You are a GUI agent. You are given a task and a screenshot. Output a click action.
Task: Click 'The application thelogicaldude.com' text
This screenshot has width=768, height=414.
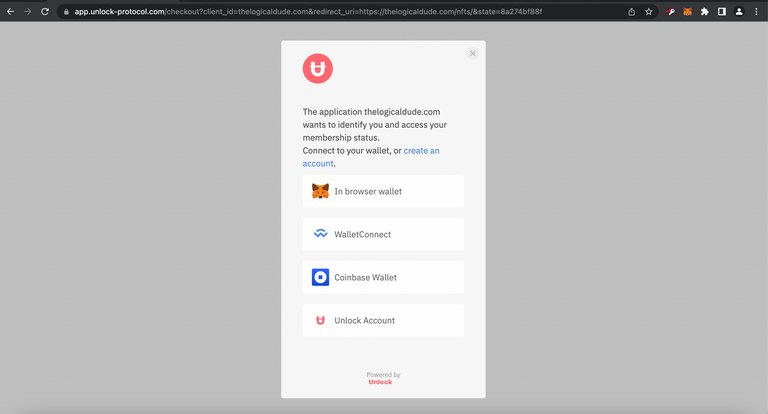[371, 112]
